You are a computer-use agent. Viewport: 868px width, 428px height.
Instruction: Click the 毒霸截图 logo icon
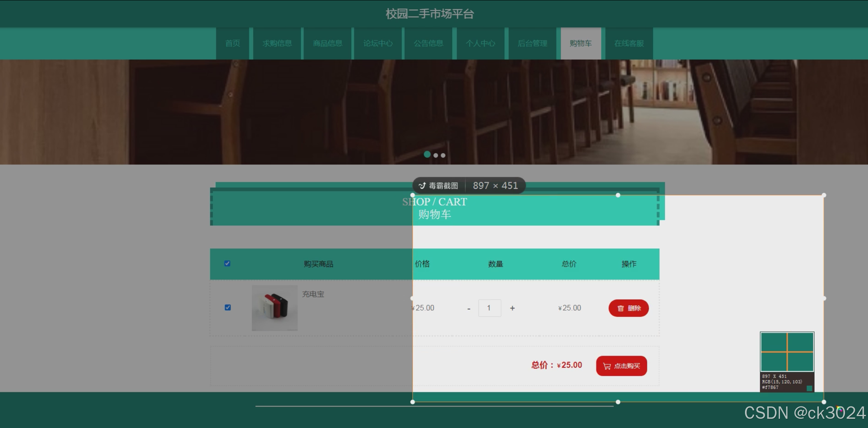[x=422, y=186]
